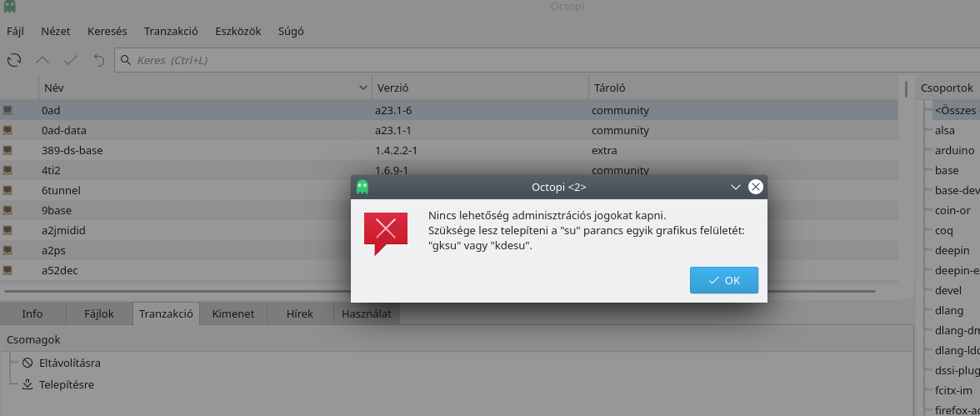
Task: Switch to the Fájlok tab
Action: pos(99,314)
